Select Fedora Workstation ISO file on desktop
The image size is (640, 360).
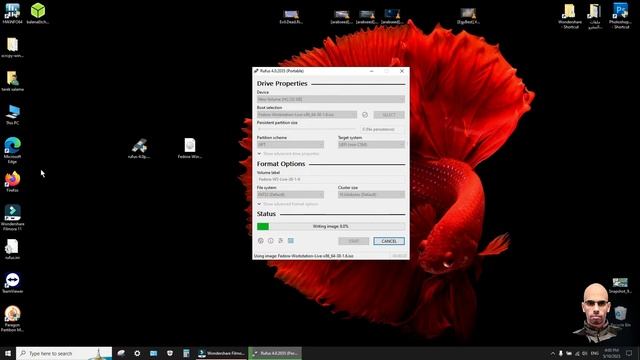(x=190, y=149)
